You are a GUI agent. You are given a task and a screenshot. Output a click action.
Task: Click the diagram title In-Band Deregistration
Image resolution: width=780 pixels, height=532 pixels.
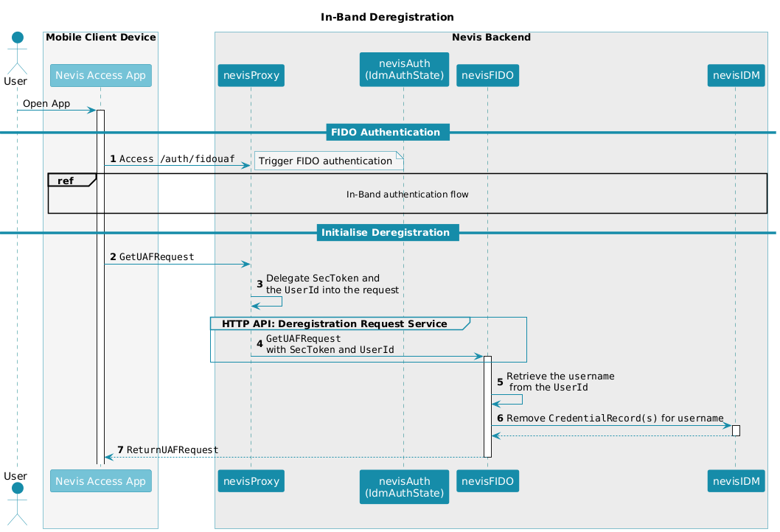[387, 18]
